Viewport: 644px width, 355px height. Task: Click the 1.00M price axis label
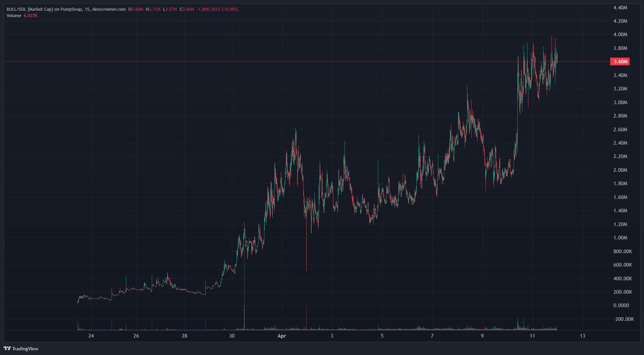pyautogui.click(x=620, y=238)
